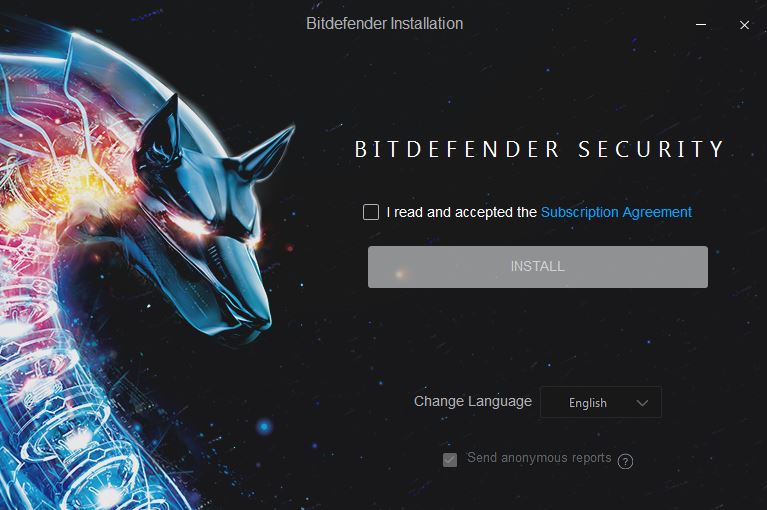Open the English language dropdown
The width and height of the screenshot is (767, 510).
click(601, 402)
